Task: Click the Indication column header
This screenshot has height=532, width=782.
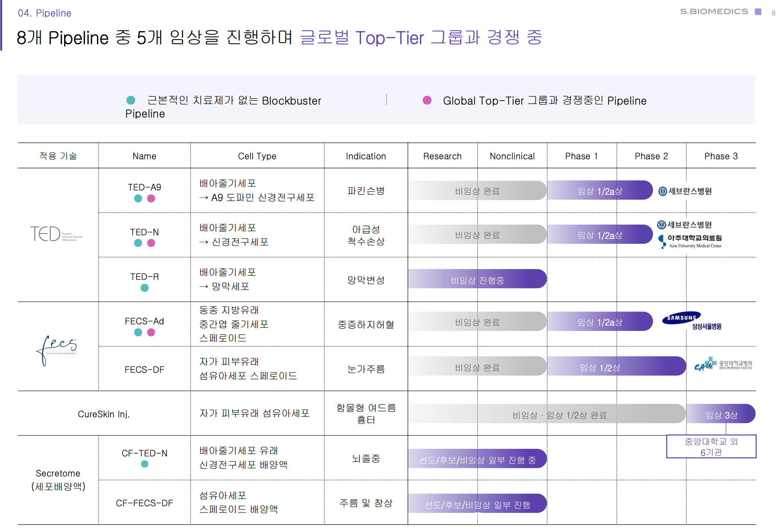Action: click(366, 156)
